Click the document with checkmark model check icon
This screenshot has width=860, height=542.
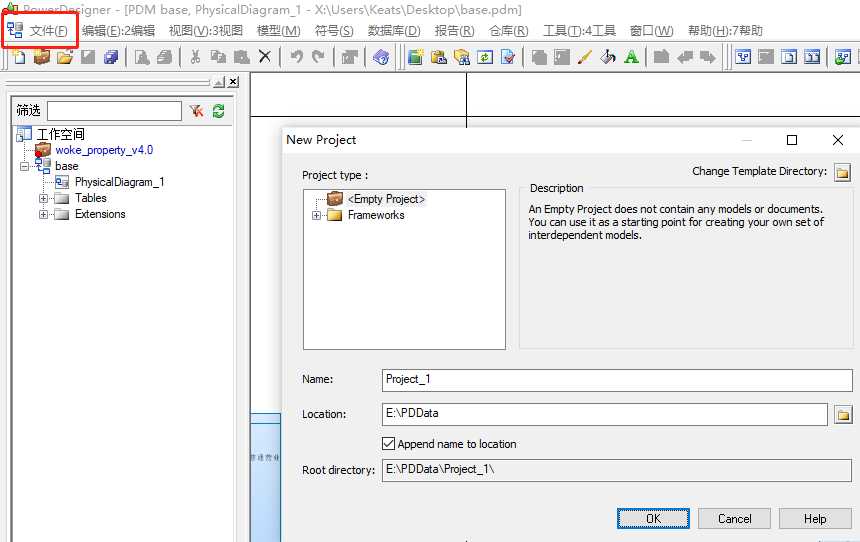pos(508,57)
